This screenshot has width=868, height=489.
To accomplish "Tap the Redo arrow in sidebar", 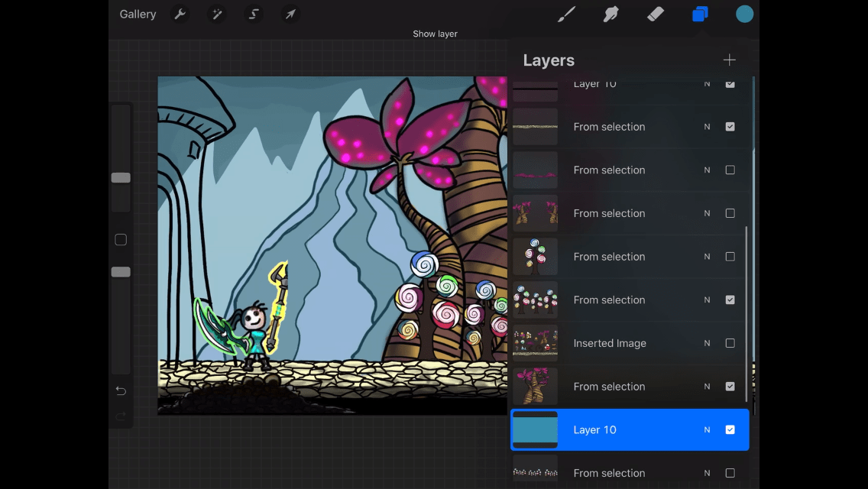I will 121,416.
